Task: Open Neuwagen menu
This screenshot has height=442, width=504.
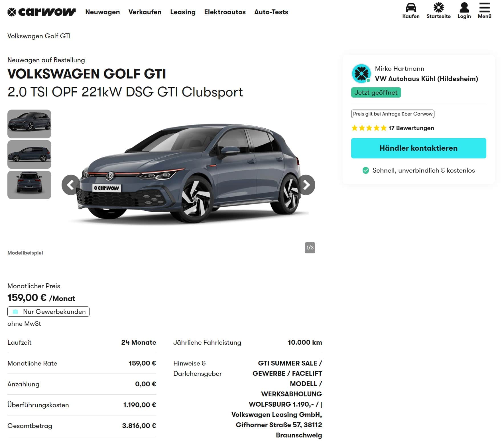Action: (102, 12)
